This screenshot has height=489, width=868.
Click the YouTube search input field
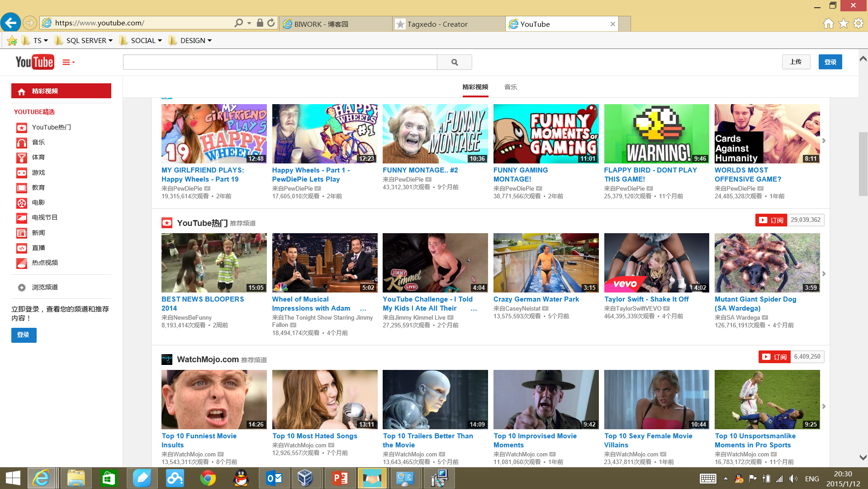coord(280,62)
